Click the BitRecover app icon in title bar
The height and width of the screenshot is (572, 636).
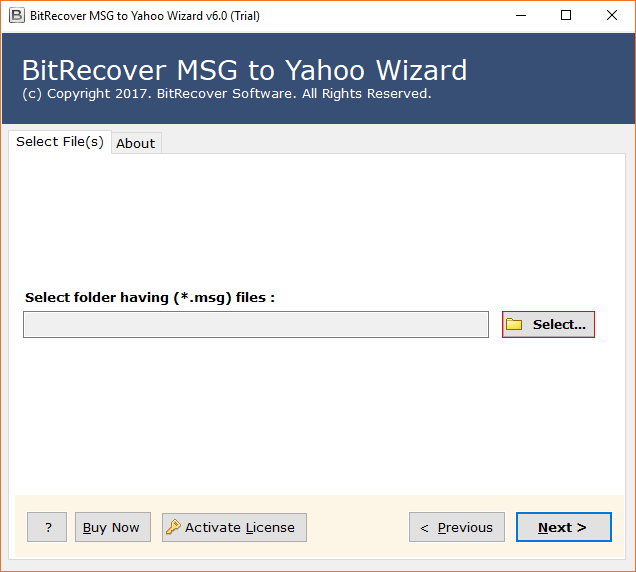point(16,15)
